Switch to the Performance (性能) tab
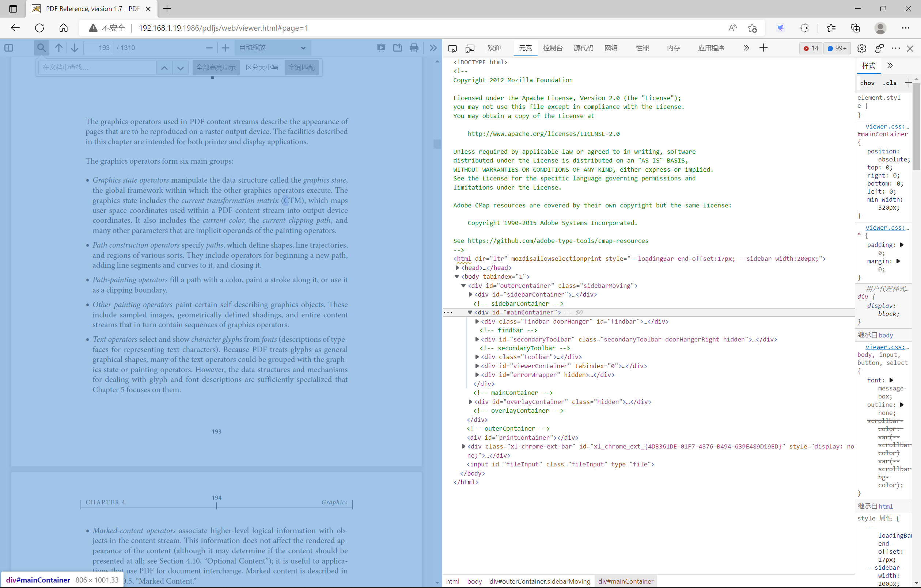Image resolution: width=921 pixels, height=588 pixels. click(642, 48)
